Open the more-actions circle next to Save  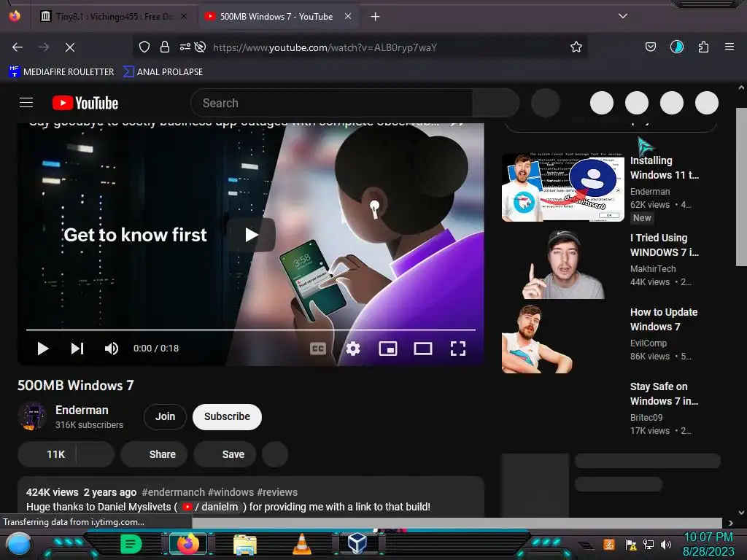[275, 454]
